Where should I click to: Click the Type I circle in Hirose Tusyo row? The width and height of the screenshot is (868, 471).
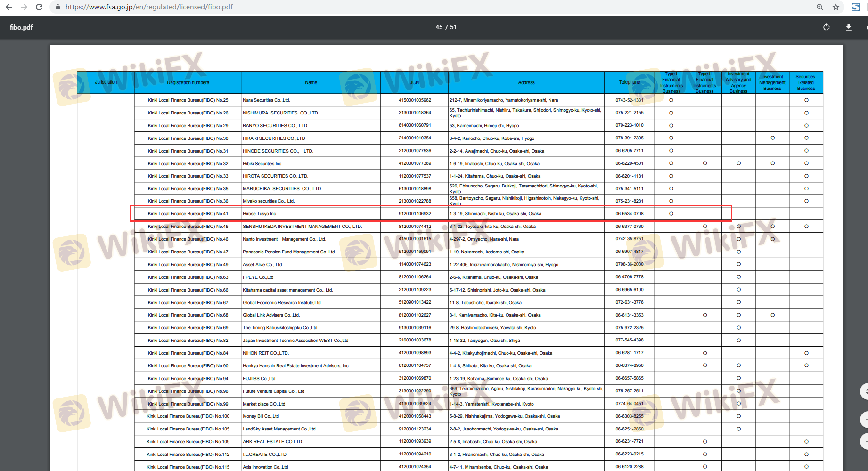671,214
